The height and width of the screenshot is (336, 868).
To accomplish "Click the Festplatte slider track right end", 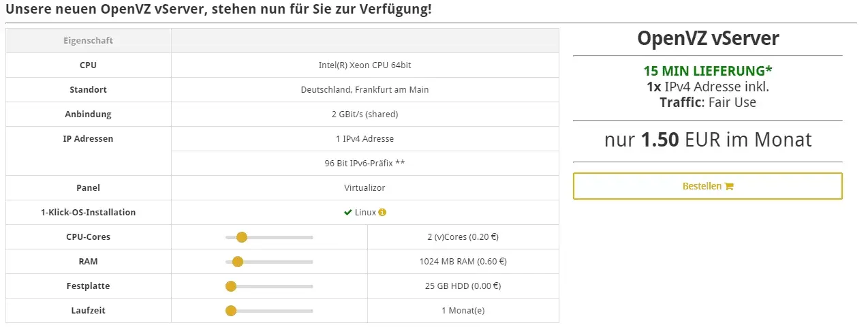I will 311,286.
